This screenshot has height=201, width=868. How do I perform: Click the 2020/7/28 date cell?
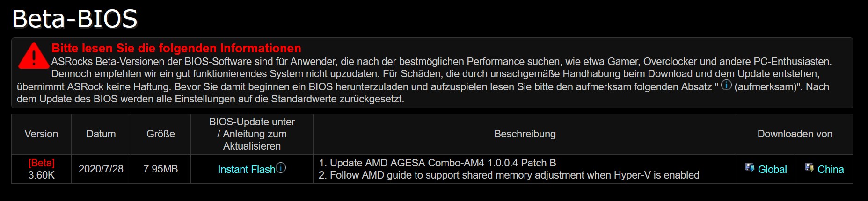click(x=101, y=169)
